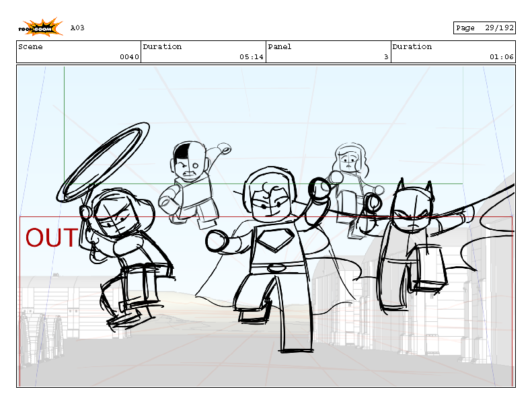The height and width of the screenshot is (412, 532).
Task: Click the panel number '3'
Action: (x=386, y=57)
